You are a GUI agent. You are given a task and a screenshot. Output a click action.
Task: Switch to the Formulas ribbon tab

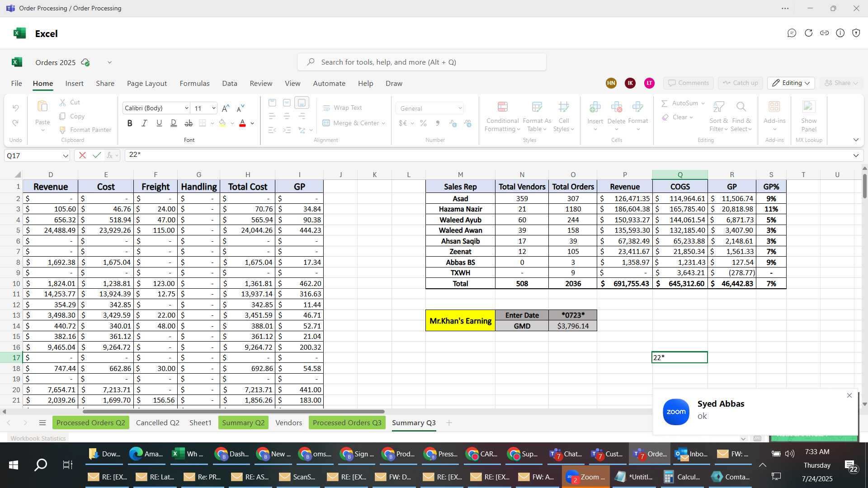coord(194,84)
